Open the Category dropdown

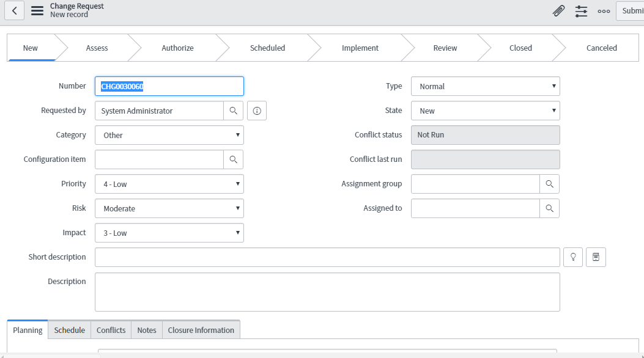click(x=169, y=135)
